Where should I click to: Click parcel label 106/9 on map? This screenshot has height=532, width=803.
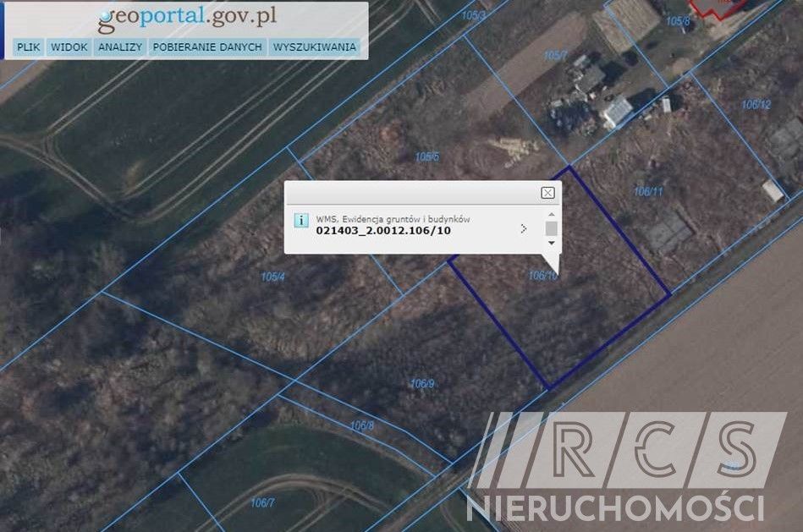tap(422, 383)
